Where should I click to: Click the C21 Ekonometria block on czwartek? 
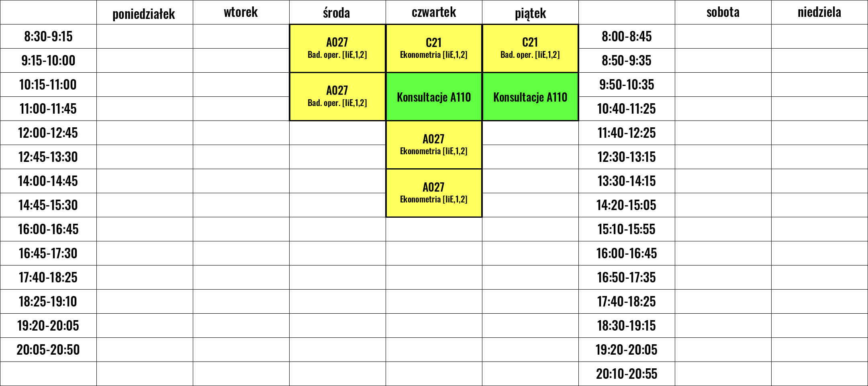point(434,49)
